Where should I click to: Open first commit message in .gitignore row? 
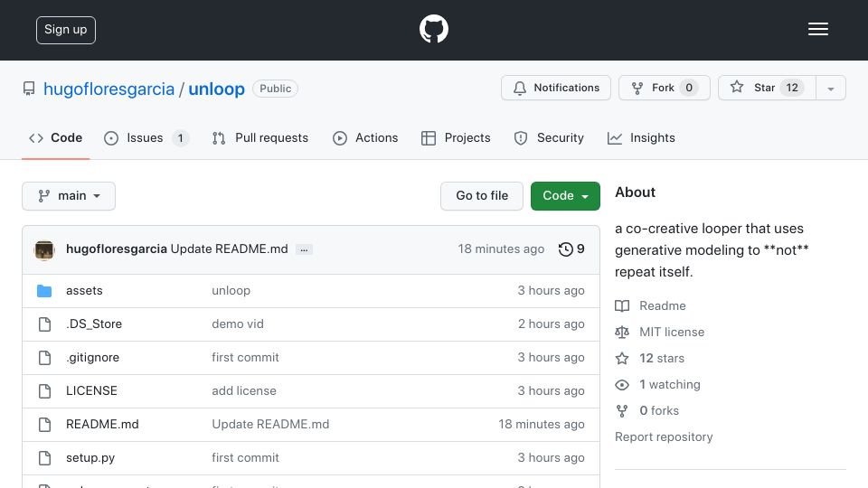(x=245, y=358)
